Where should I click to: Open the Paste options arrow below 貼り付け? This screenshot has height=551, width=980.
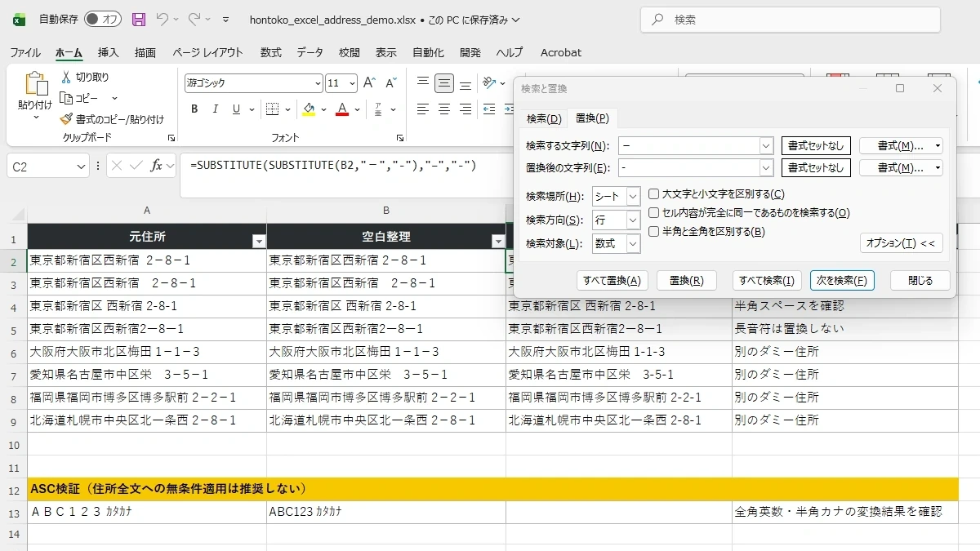pyautogui.click(x=36, y=118)
